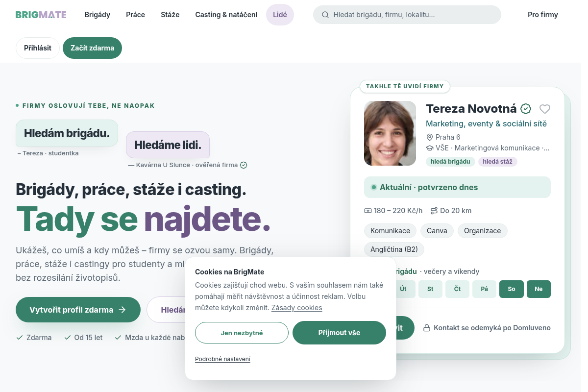Select the Lidé navigation tab
Viewport: 588px width, 392px height.
click(280, 15)
